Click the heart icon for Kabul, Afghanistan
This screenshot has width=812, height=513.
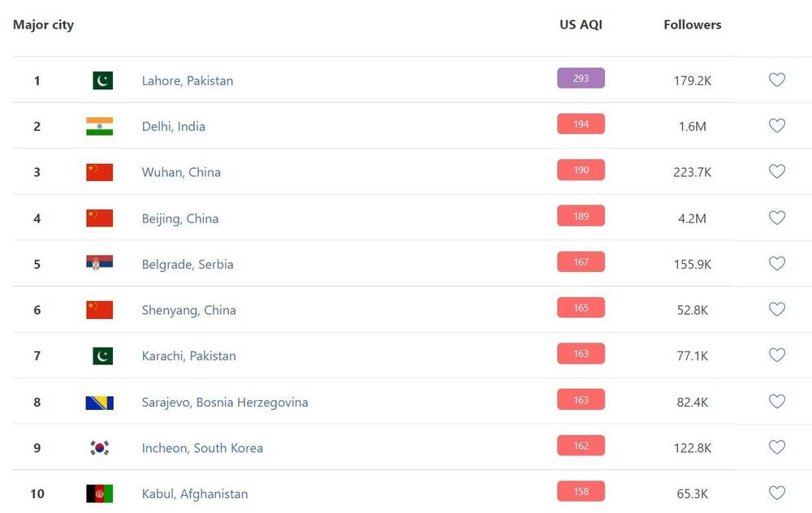(777, 493)
